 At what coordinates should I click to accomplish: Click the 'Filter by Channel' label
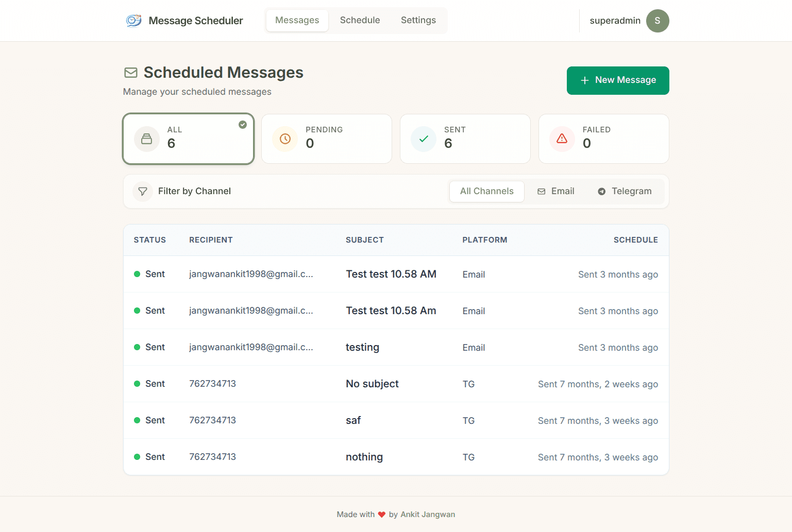194,191
